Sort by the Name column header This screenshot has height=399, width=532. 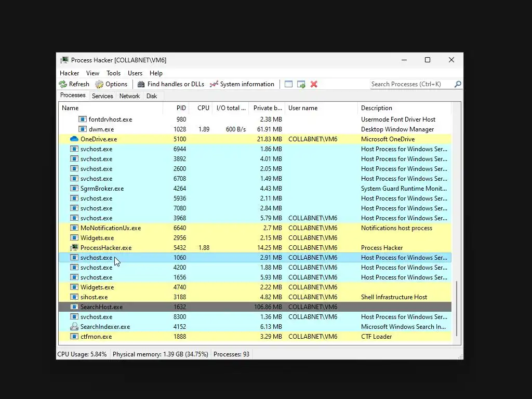pyautogui.click(x=111, y=108)
